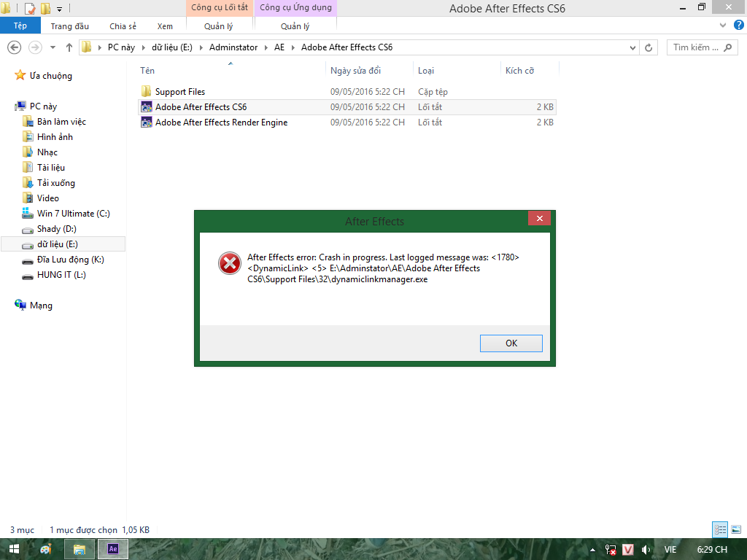The height and width of the screenshot is (560, 747).
Task: Click the back navigation arrow
Action: (14, 47)
